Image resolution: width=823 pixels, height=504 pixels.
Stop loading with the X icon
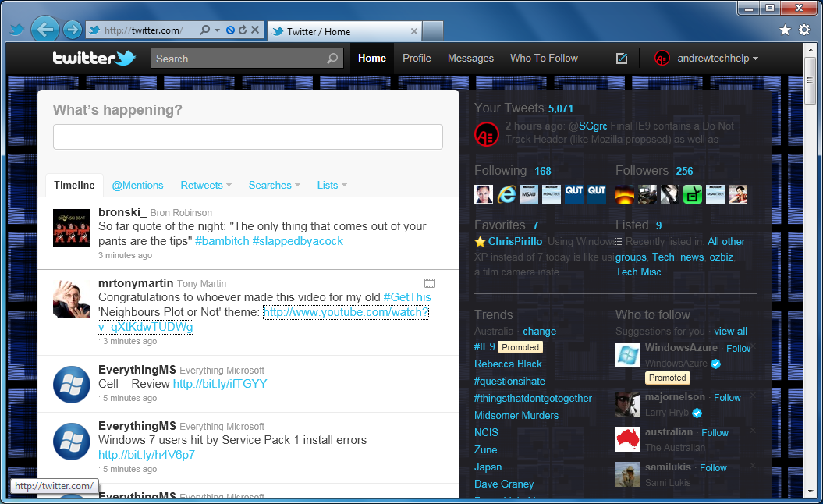pos(255,30)
